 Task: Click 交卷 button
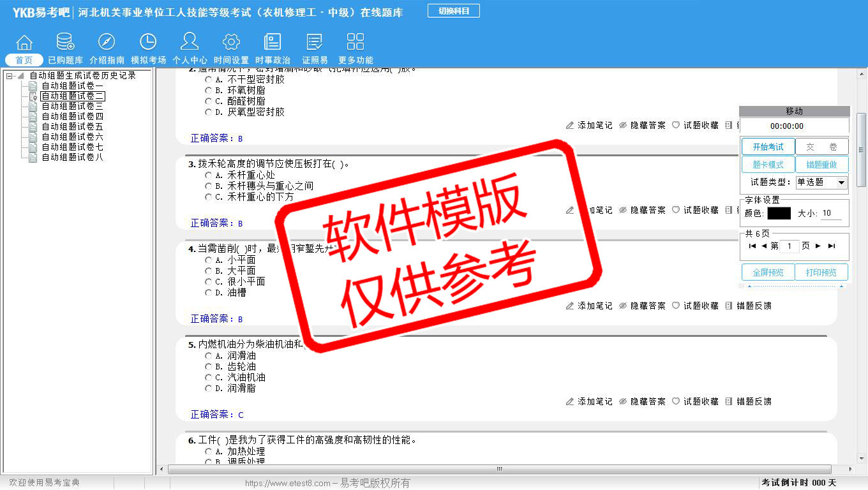pos(822,147)
